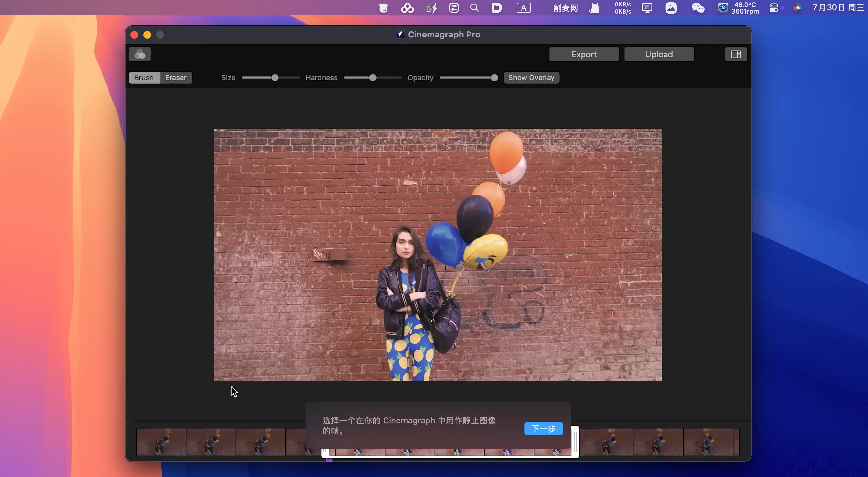
Task: Click the input source A icon
Action: point(523,8)
